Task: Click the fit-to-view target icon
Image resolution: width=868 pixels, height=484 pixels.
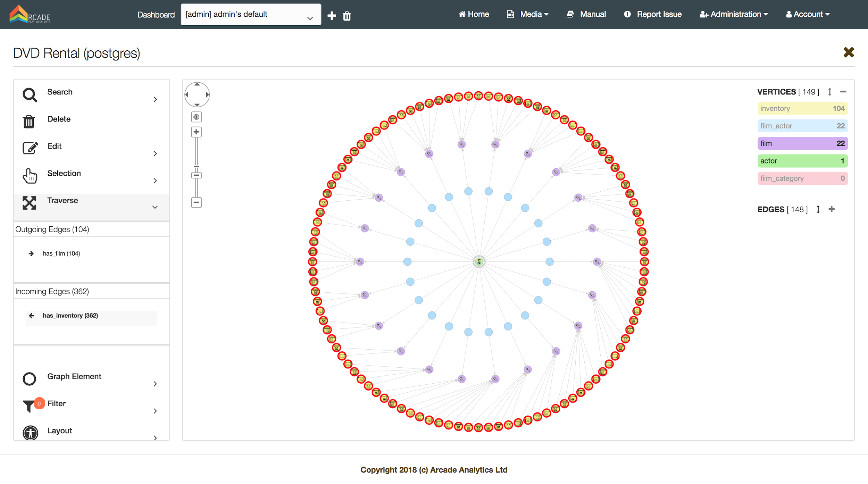Action: (x=196, y=117)
